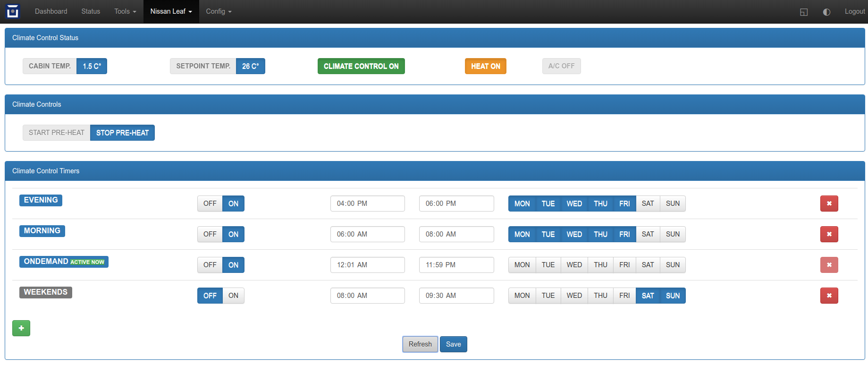Delete the WEEKENDS timer with red X

tap(829, 296)
